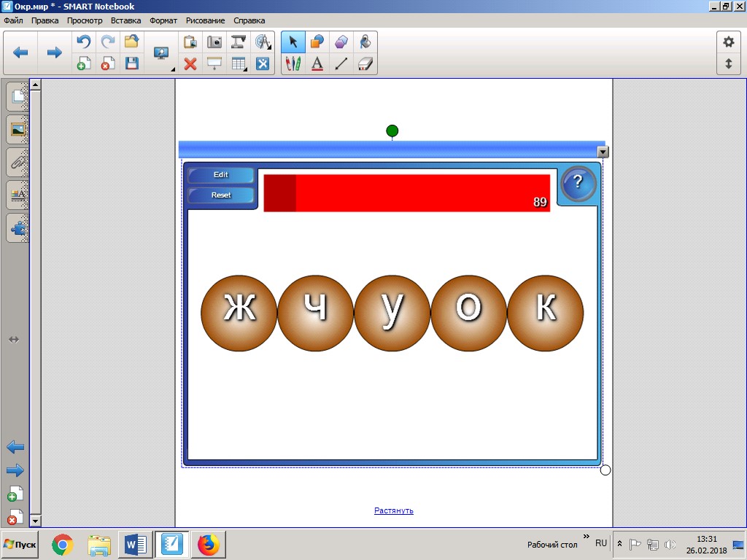This screenshot has width=747, height=560.
Task: Open the Вставка menu
Action: pos(125,20)
